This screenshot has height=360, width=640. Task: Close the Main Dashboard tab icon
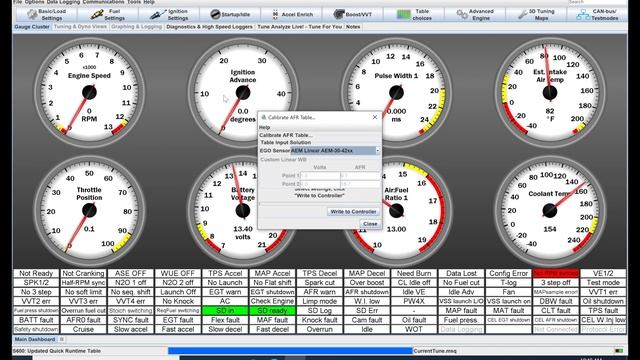[x=62, y=339]
